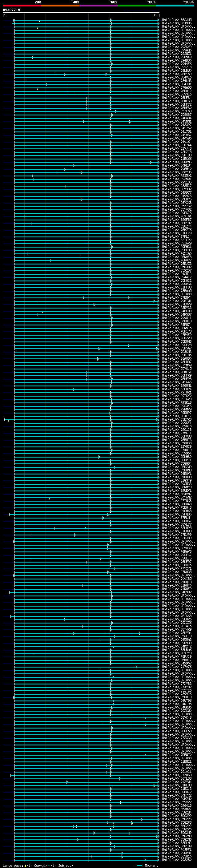The width and height of the screenshot is (197, 868).
Task: Click the UniRef100_Q91021 label
Action: point(177,772)
